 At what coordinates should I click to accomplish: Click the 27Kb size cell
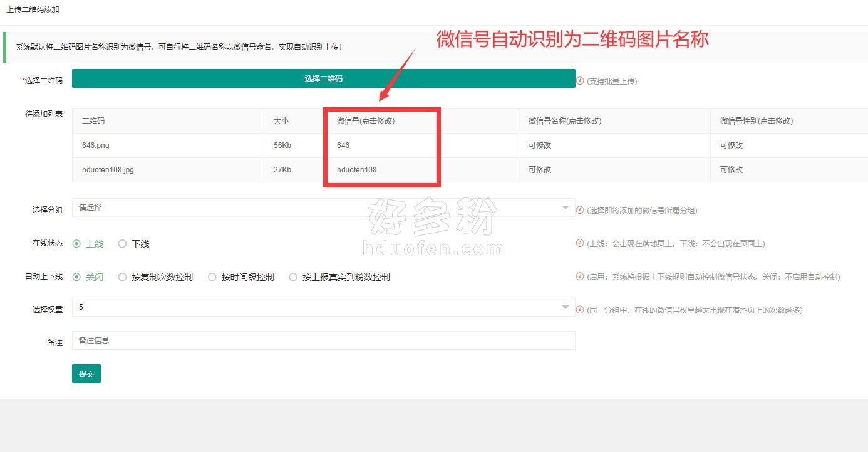(296, 170)
